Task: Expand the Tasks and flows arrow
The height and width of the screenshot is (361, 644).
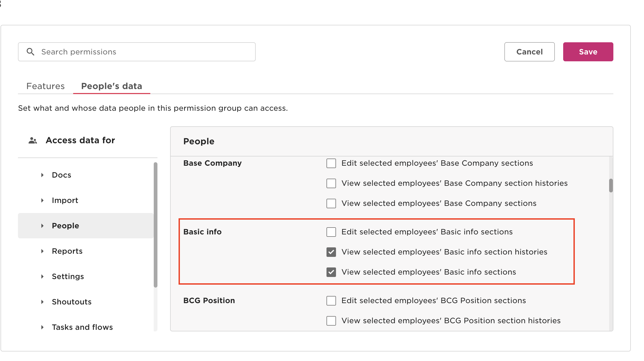Action: (x=42, y=327)
